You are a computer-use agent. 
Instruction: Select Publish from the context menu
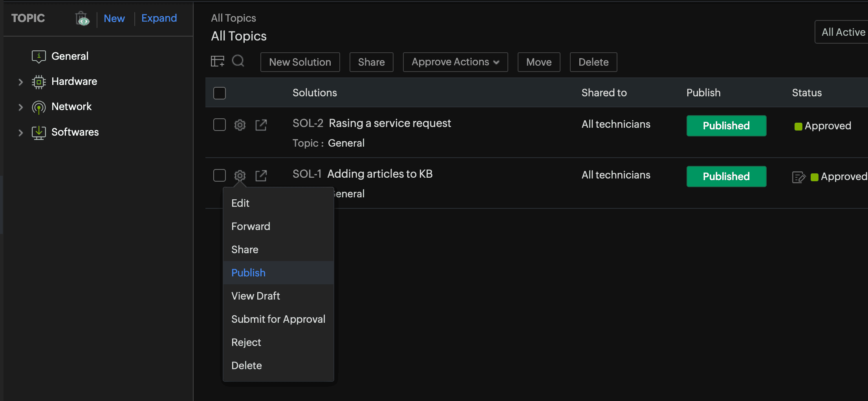point(248,272)
